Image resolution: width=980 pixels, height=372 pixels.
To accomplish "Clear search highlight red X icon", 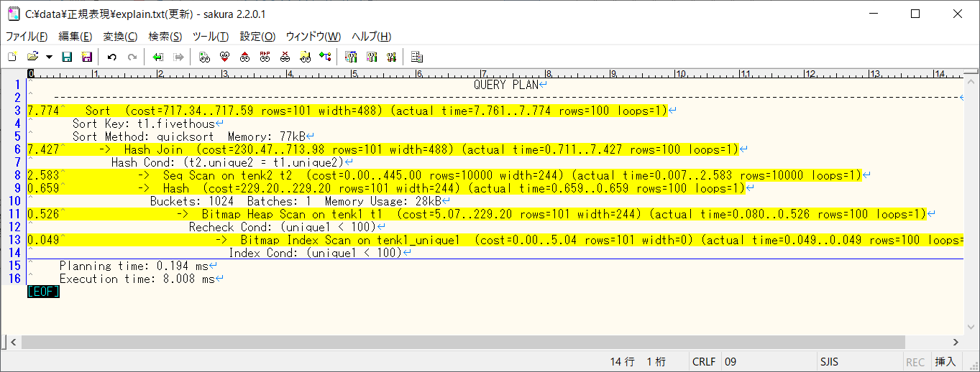I will [x=285, y=57].
